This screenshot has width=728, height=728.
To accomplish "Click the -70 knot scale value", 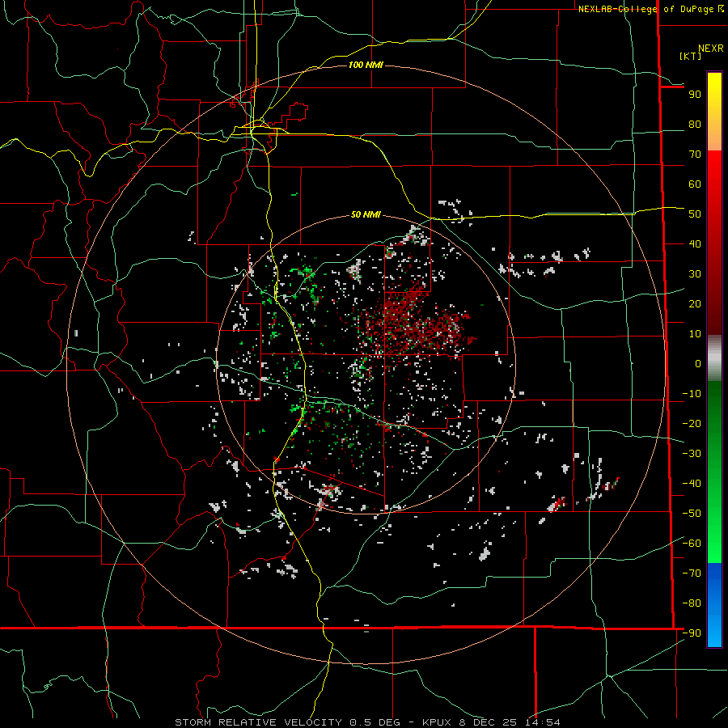I will point(692,574).
